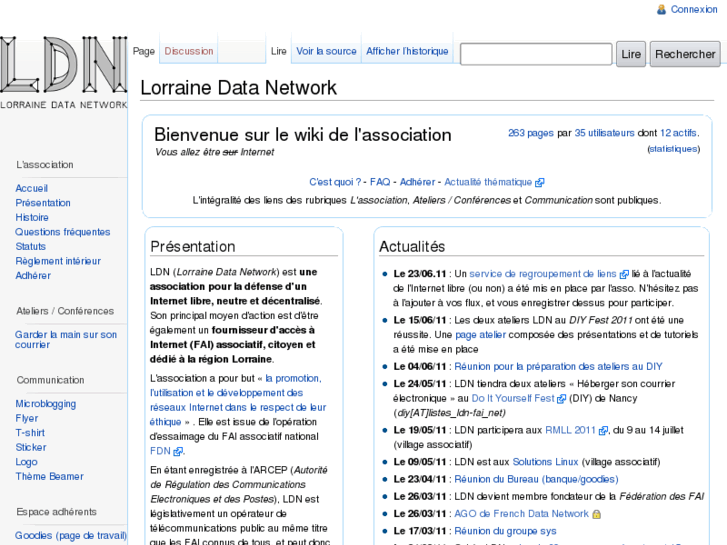The height and width of the screenshot is (545, 727).
Task: Open the Connexion login link
Action: [x=694, y=9]
